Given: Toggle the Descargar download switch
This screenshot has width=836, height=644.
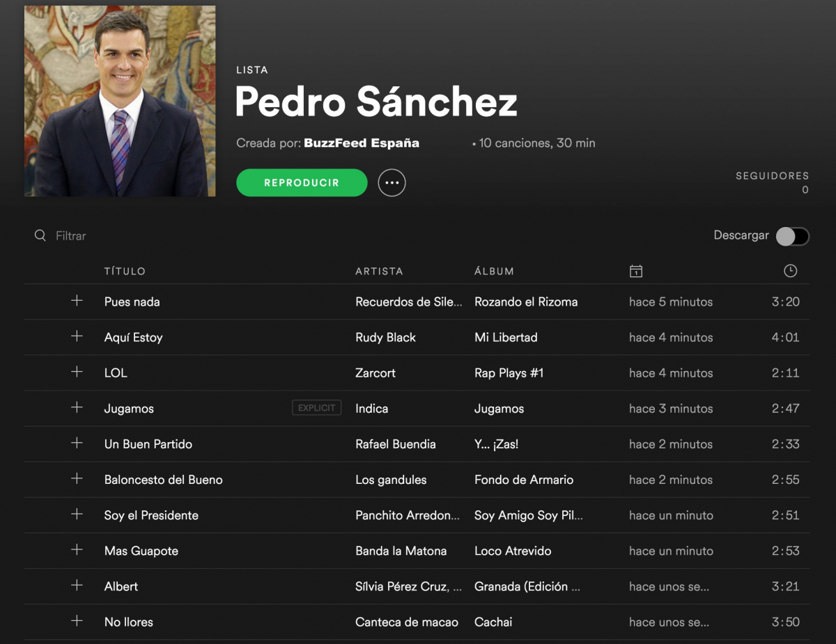Looking at the screenshot, I should pyautogui.click(x=793, y=236).
